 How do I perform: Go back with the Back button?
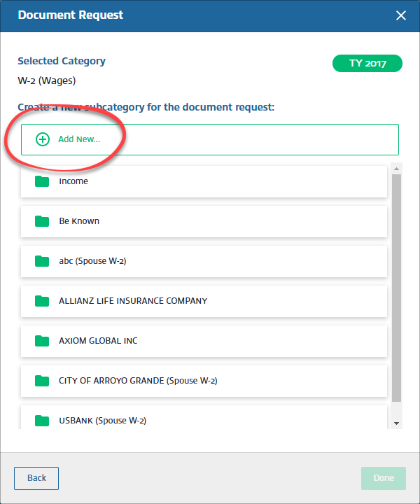pos(36,478)
